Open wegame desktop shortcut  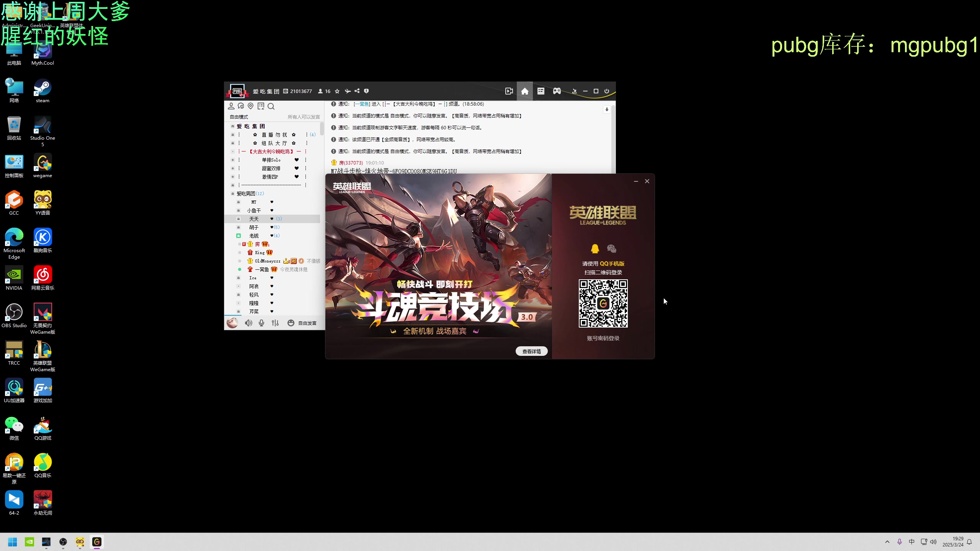[x=42, y=166]
